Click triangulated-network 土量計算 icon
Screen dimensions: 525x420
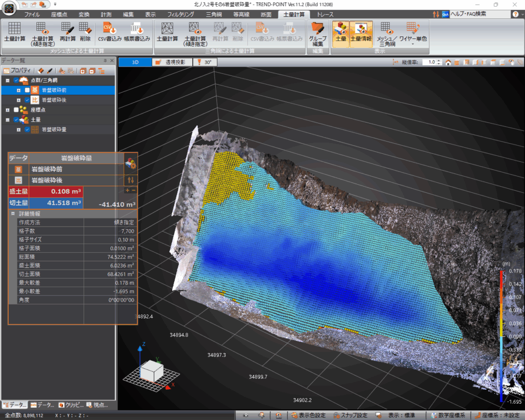[168, 32]
